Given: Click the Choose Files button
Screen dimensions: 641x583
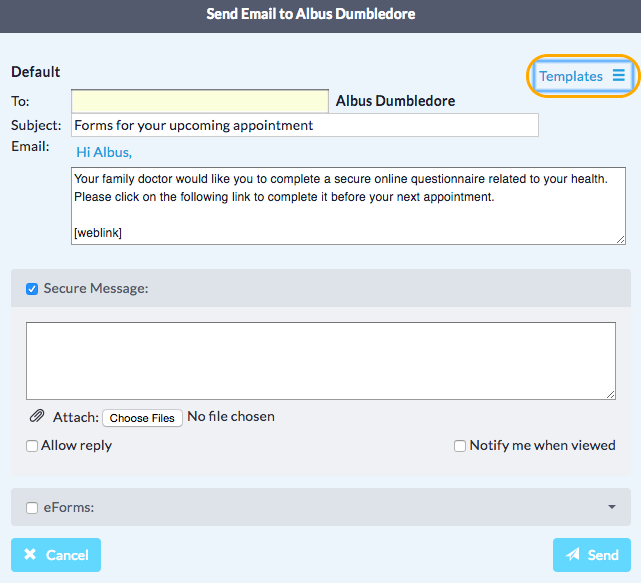Looking at the screenshot, I should (x=142, y=418).
